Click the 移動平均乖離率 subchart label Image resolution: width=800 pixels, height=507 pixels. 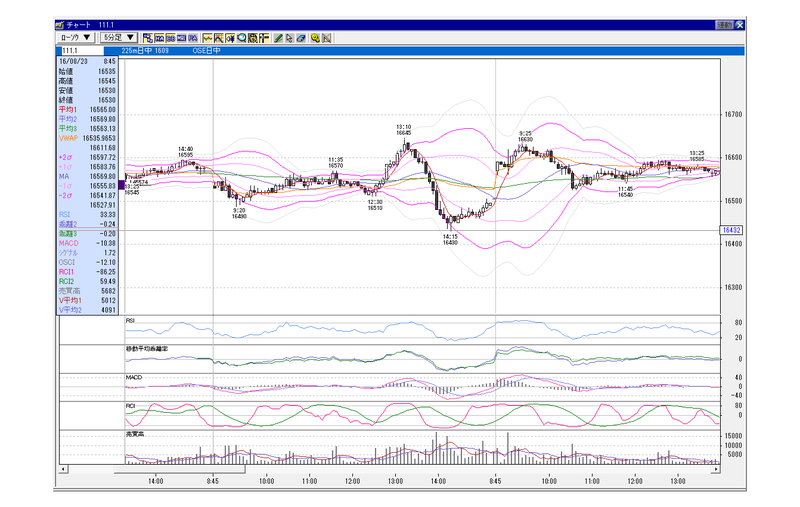click(146, 349)
